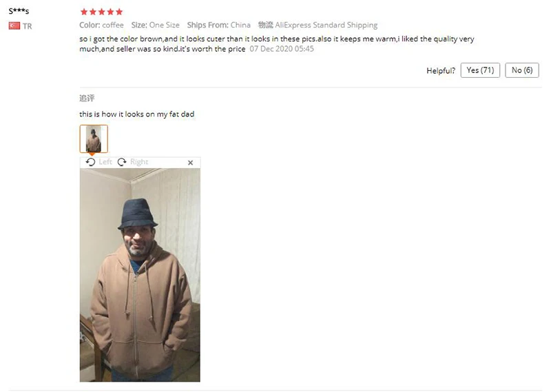Mark review helpful with Yes (71)

point(480,70)
